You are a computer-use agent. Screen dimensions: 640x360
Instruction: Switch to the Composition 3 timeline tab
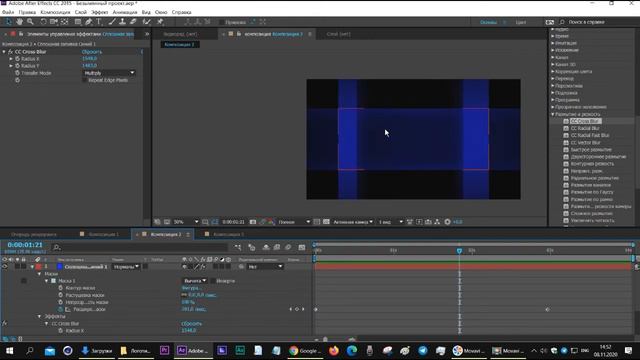coord(229,234)
